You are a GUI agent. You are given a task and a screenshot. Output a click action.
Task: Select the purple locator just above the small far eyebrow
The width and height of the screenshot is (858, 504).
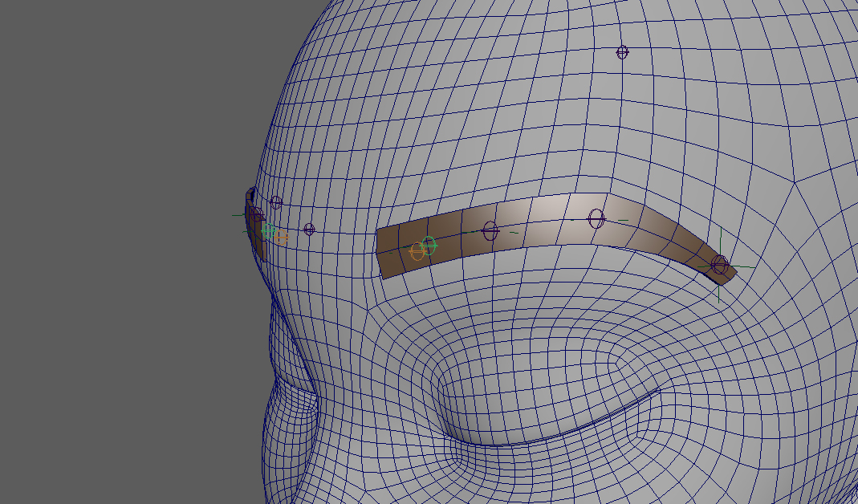pos(276,202)
